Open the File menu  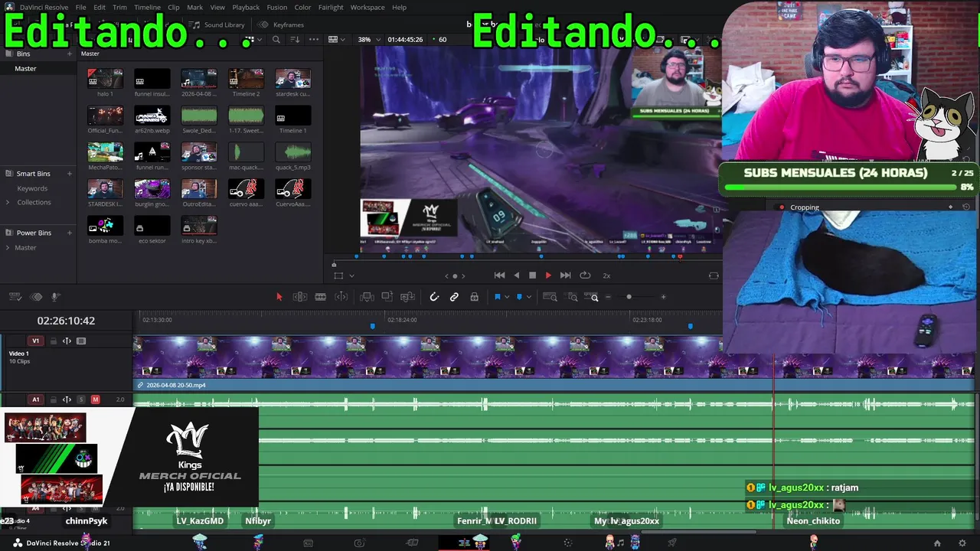(x=80, y=8)
